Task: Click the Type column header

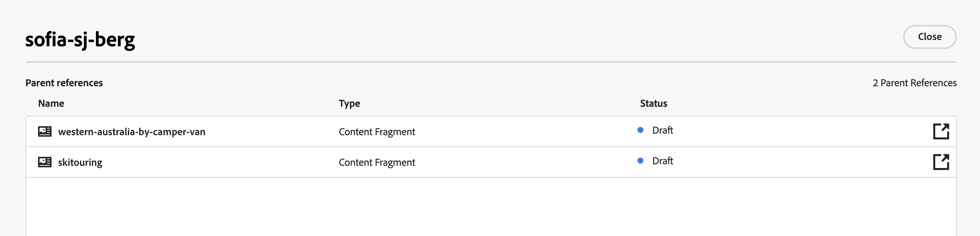Action: (349, 103)
